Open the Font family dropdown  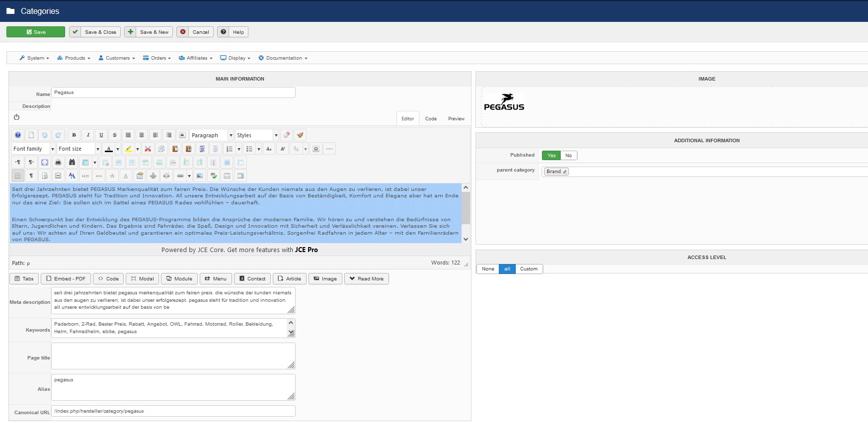33,149
